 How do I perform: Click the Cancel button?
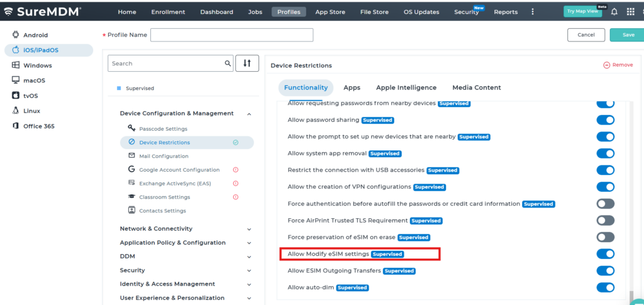pos(586,35)
